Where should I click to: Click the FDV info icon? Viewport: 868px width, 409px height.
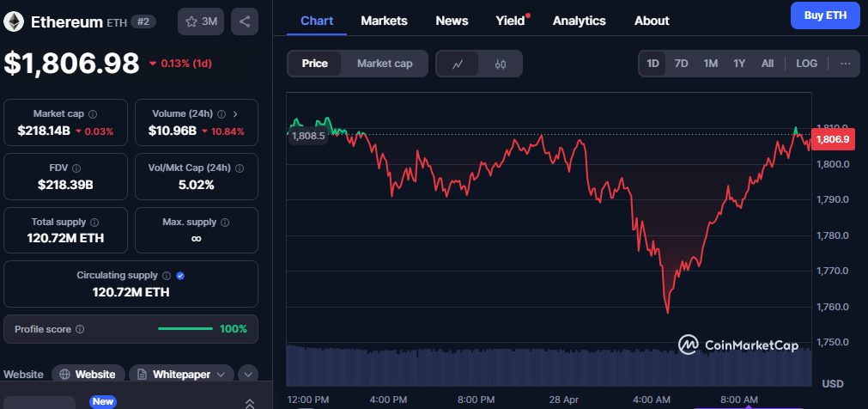click(76, 168)
